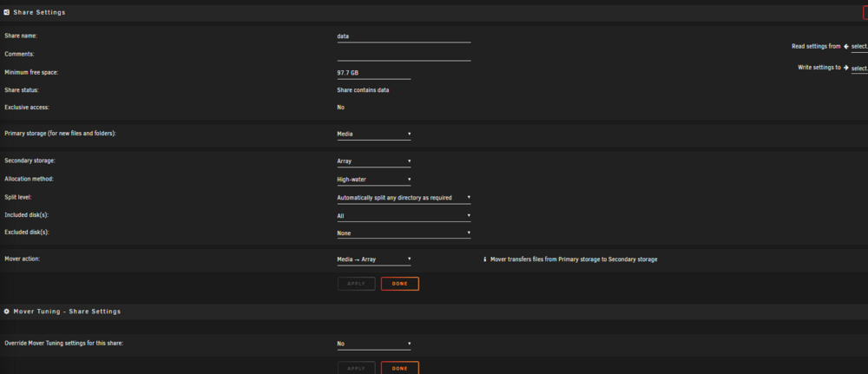
Task: Open the Excluded disk(s) None dropdown
Action: coord(404,233)
